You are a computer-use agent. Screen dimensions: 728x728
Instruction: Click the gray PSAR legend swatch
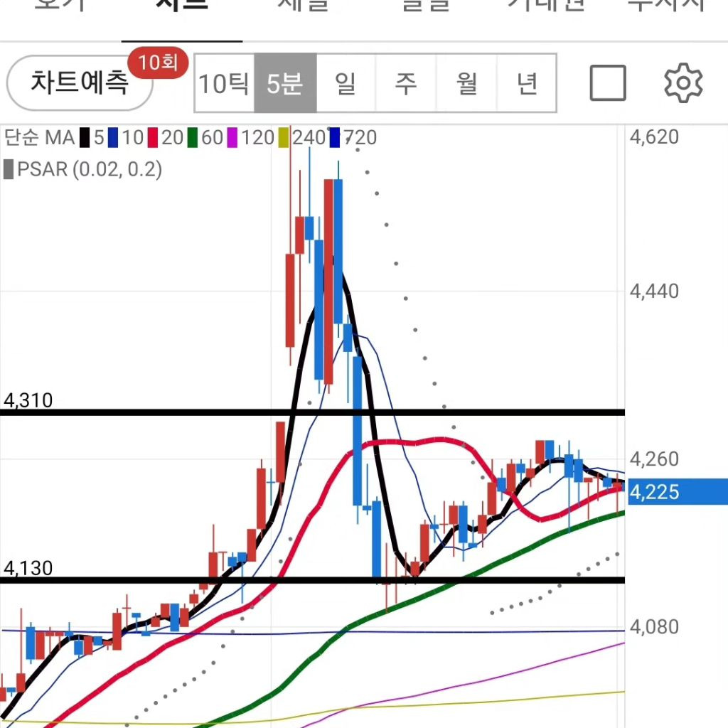9,169
